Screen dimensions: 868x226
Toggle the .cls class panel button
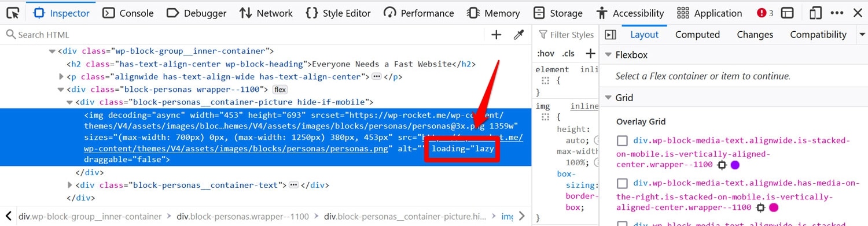pos(568,53)
